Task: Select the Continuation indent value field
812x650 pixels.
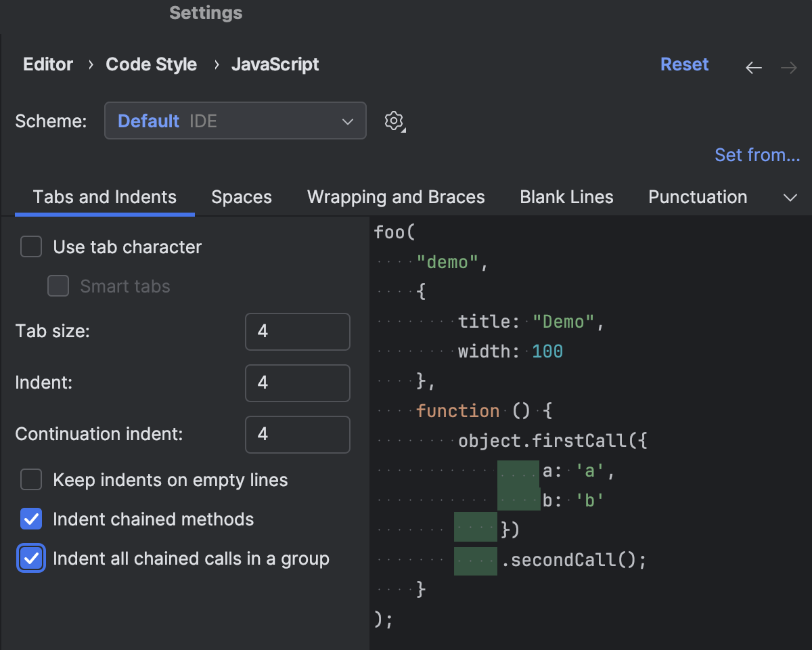Action: point(297,435)
